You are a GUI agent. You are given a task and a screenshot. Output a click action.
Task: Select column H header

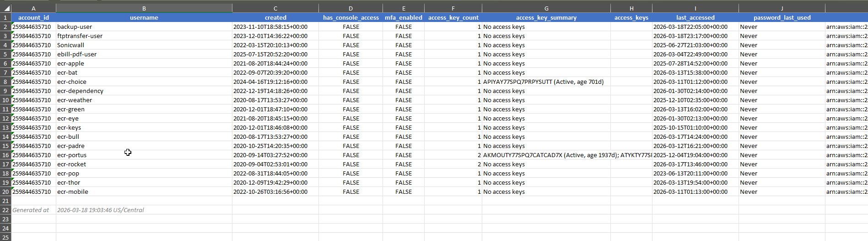631,9
